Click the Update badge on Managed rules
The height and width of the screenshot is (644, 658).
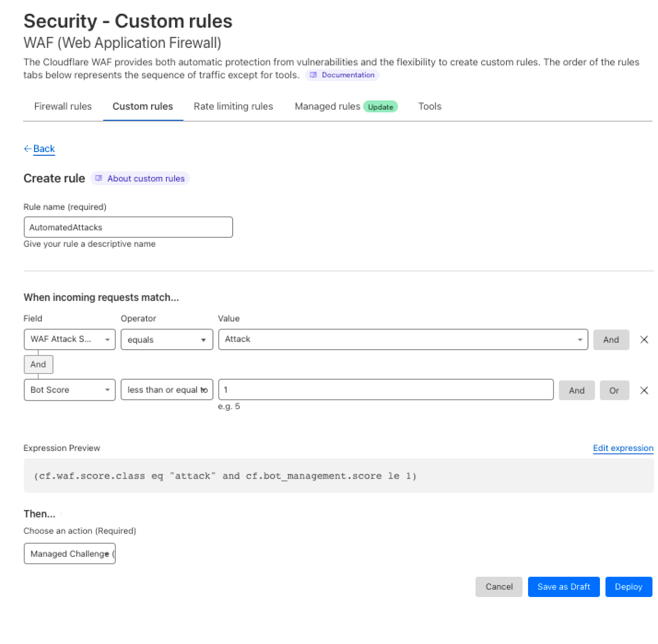(x=381, y=107)
